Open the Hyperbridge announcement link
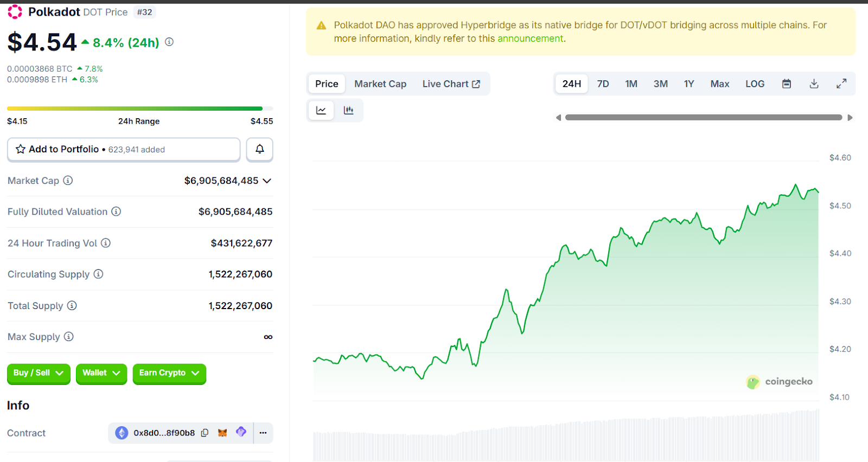This screenshot has width=868, height=462. [530, 39]
